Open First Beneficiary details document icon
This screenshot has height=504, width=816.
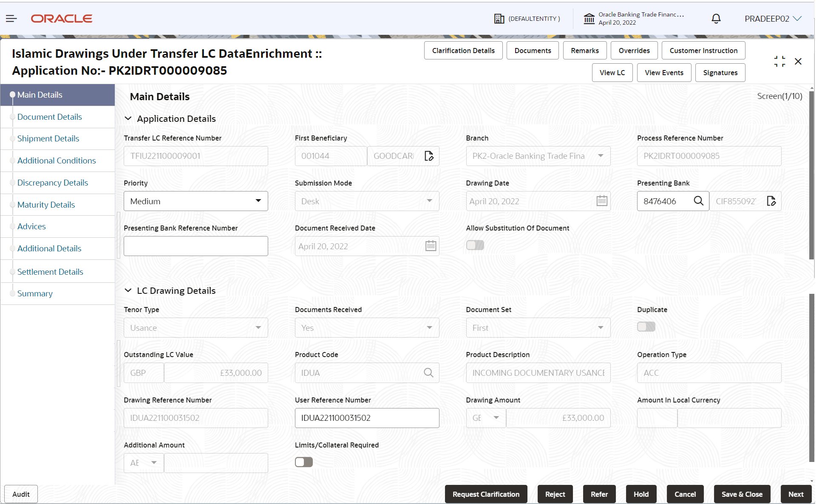point(429,156)
